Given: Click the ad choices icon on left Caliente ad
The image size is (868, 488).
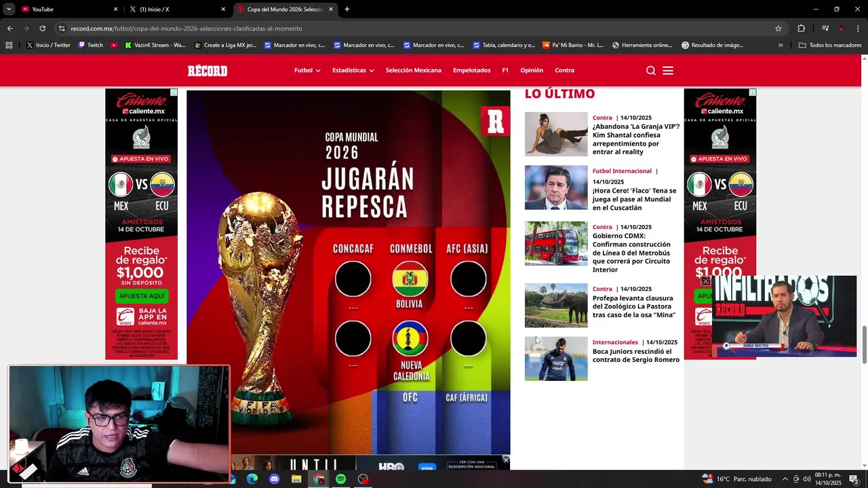Looking at the screenshot, I should point(174,92).
